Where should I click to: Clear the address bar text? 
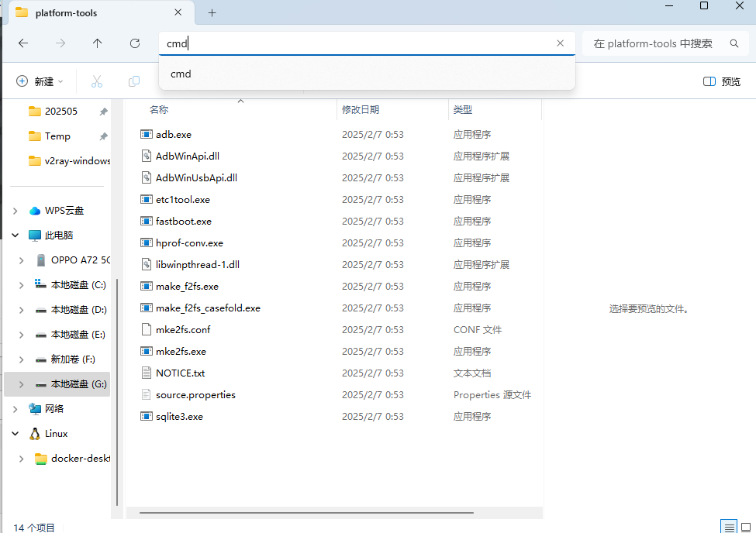[x=560, y=43]
